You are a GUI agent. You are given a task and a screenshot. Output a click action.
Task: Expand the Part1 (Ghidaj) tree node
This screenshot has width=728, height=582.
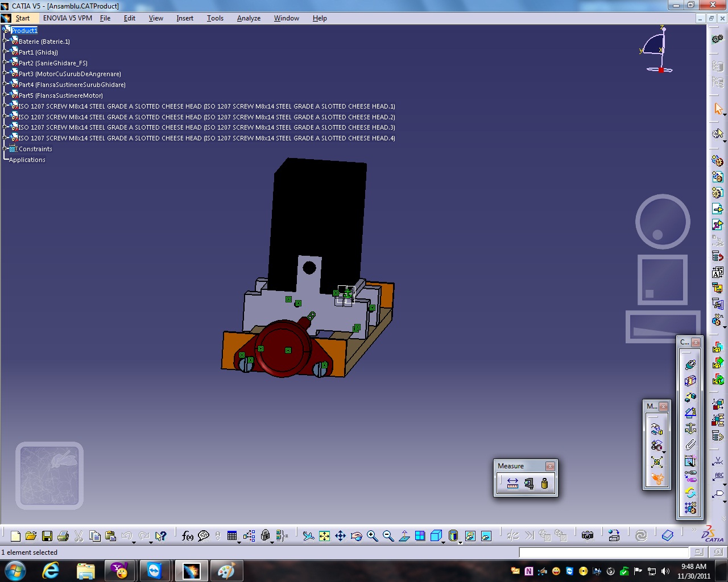pyautogui.click(x=5, y=52)
